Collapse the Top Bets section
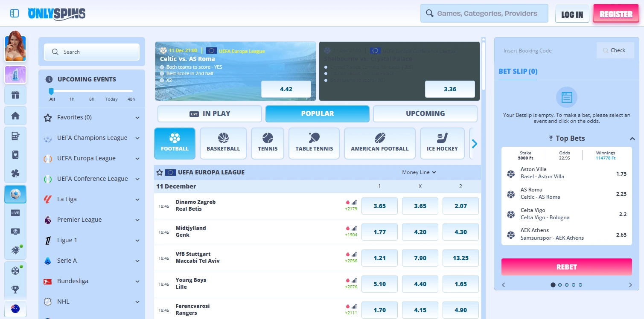 tap(632, 138)
